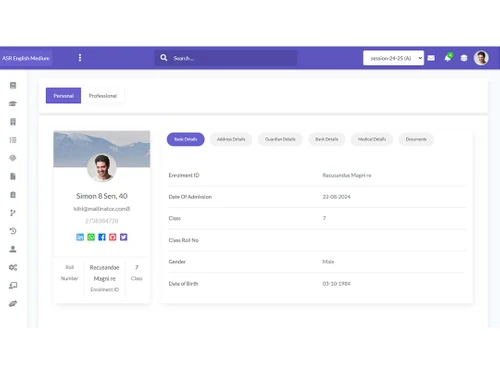This screenshot has height=375, width=500.
Task: Switch to the Professional tab
Action: coord(103,96)
